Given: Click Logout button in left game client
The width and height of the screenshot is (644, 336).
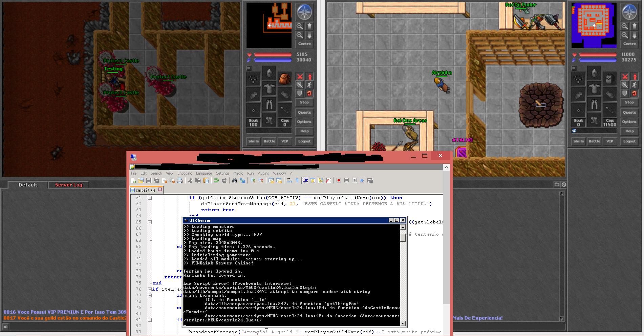Looking at the screenshot, I should point(304,141).
